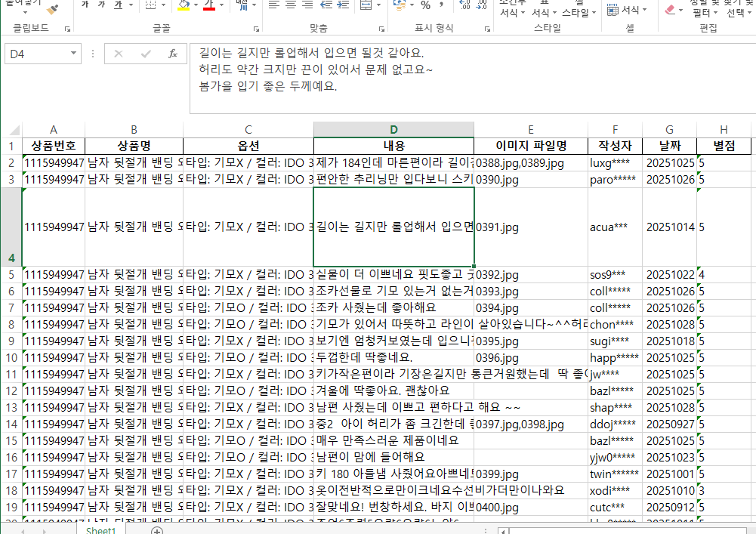The image size is (756, 534).
Task: Click the insert function fx icon
Action: [172, 54]
